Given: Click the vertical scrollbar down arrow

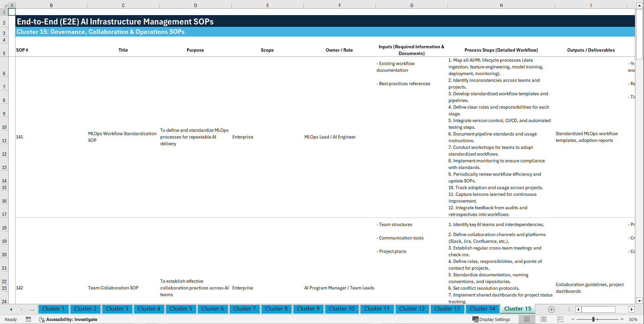Looking at the screenshot, I should pos(640,301).
